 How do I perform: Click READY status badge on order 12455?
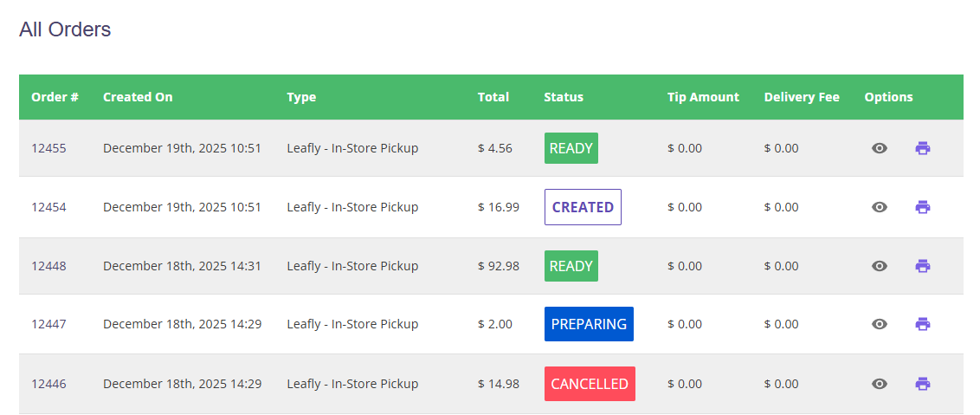pyautogui.click(x=571, y=148)
